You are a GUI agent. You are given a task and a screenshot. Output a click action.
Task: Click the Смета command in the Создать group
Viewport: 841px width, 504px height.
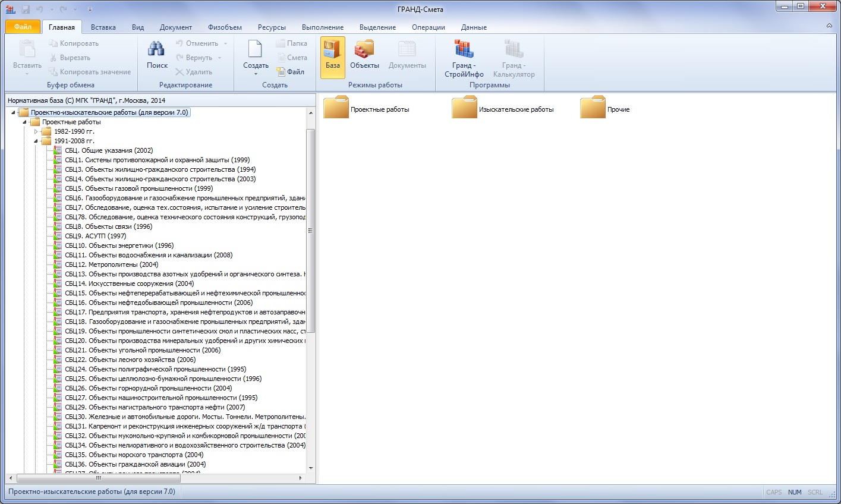coord(292,58)
